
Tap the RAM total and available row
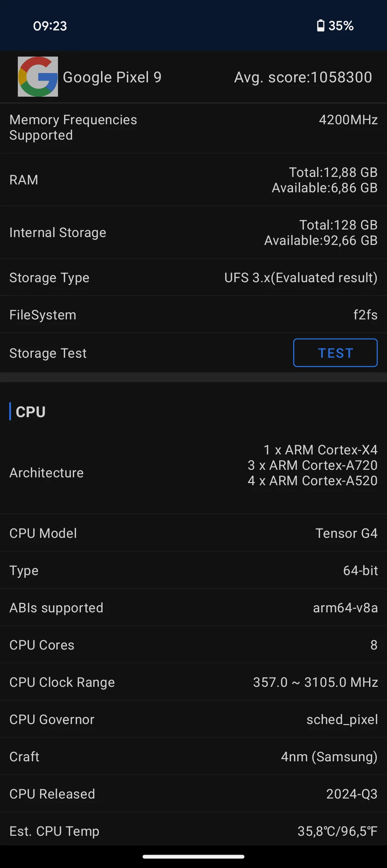pos(193,180)
